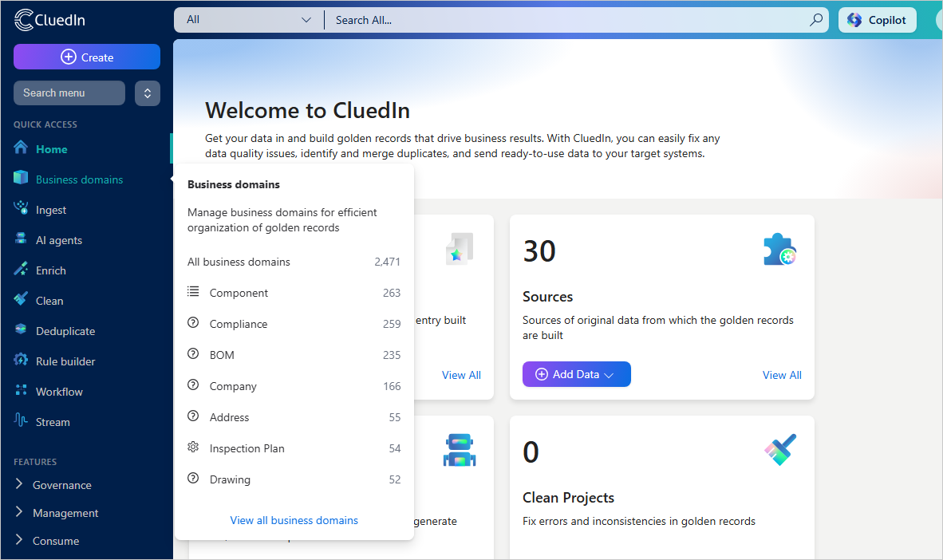Open Copilot
Image resolution: width=943 pixels, height=560 pixels.
pos(877,20)
